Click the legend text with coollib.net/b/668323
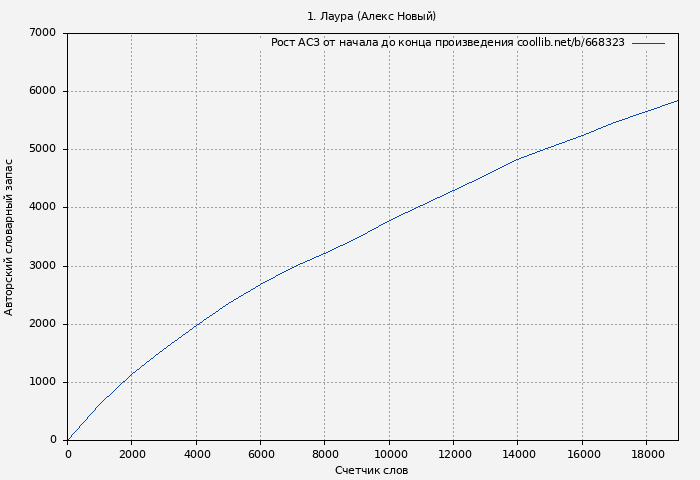 pos(447,43)
